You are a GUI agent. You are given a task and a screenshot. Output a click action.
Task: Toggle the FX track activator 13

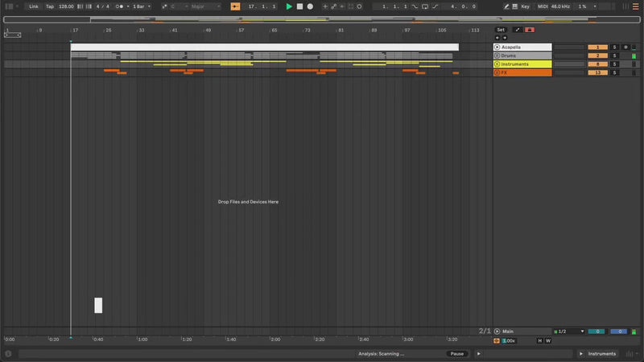click(x=597, y=72)
